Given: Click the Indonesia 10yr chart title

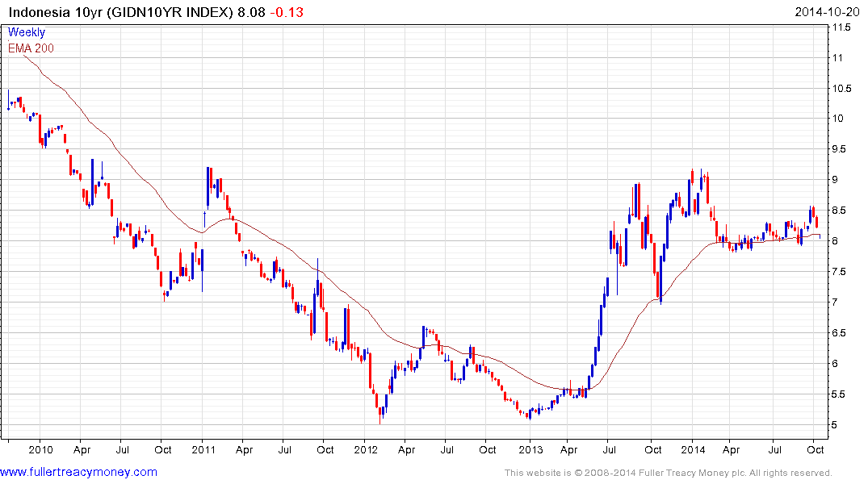Looking at the screenshot, I should 120,12.
